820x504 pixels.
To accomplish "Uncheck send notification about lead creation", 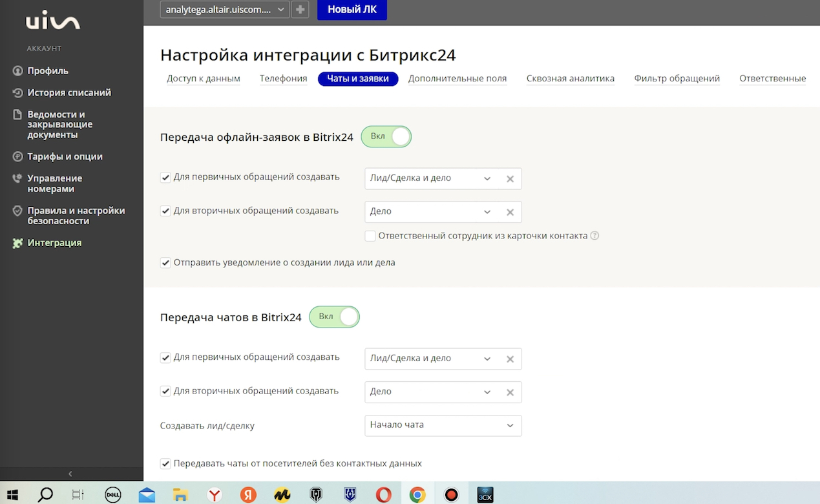I will click(165, 263).
